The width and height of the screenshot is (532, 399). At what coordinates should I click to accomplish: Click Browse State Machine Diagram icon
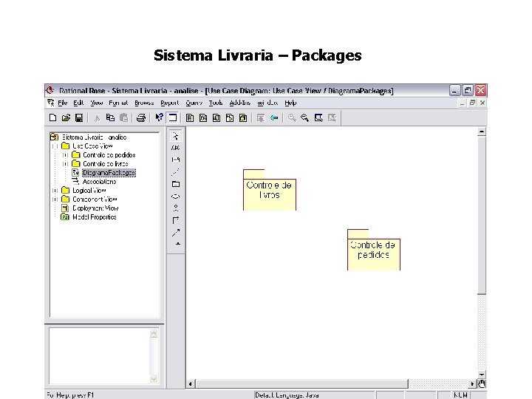click(230, 117)
